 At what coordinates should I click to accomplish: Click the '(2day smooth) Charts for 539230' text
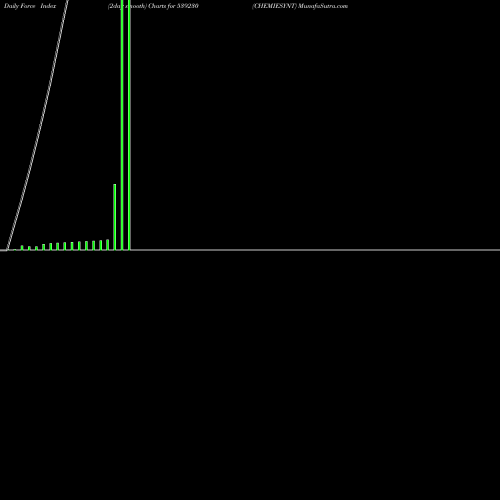click(x=153, y=6)
